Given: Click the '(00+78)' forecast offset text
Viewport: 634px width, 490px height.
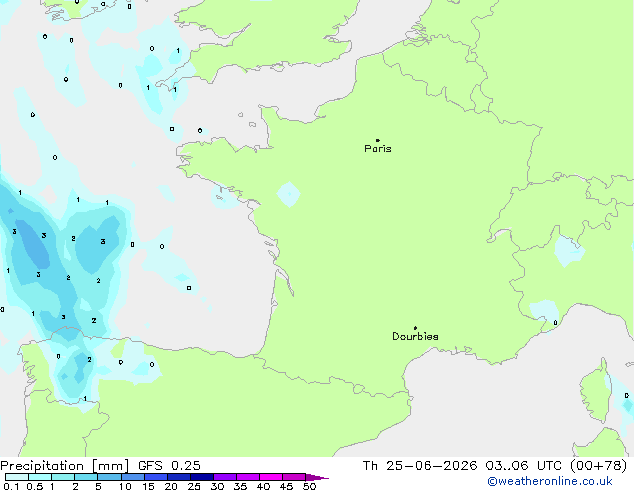Looking at the screenshot, I should [599, 466].
